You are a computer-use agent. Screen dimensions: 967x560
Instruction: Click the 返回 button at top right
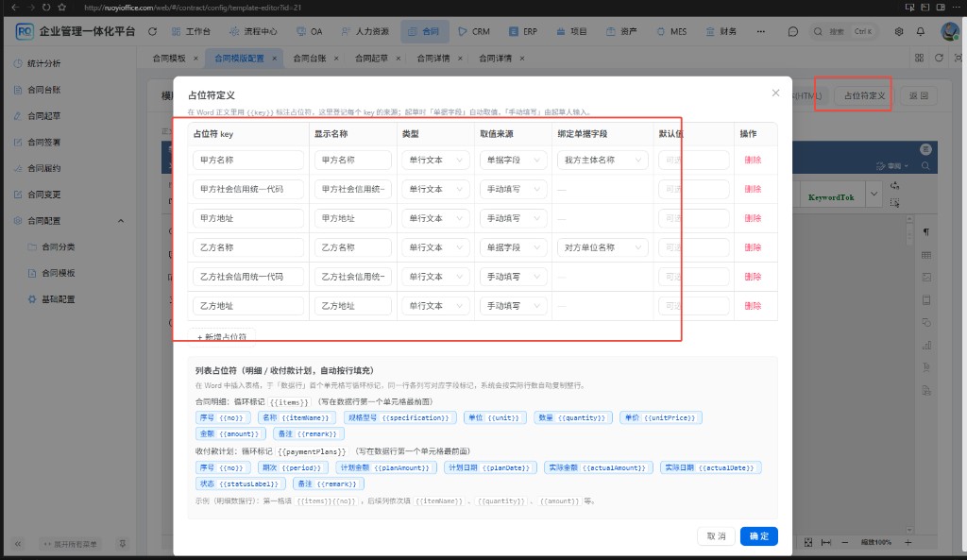(x=918, y=95)
